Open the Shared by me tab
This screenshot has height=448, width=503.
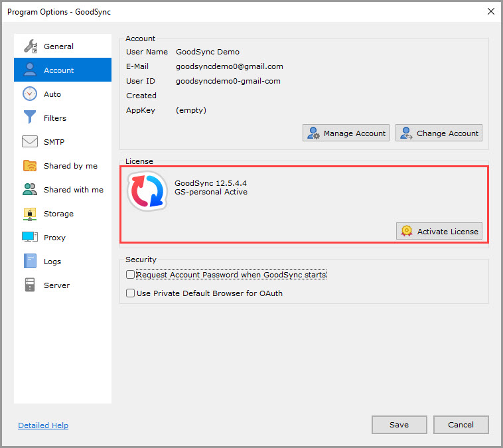click(62, 165)
